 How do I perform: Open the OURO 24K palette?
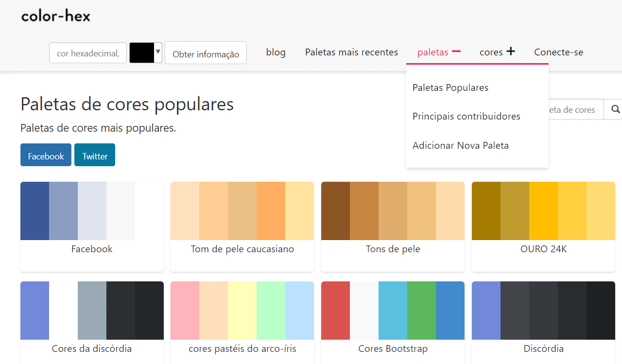click(543, 248)
